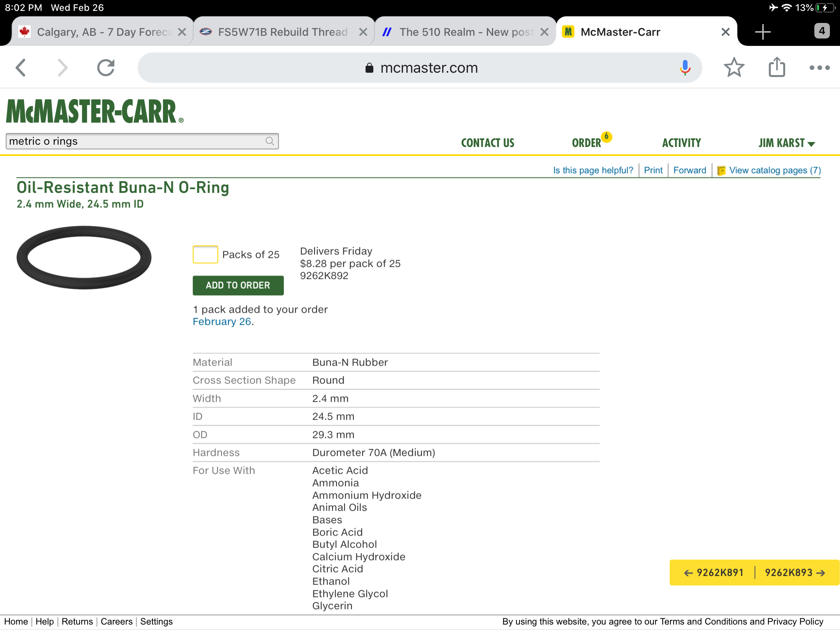Click the '24.5 mm' ID value
The image size is (840, 630).
pos(333,416)
